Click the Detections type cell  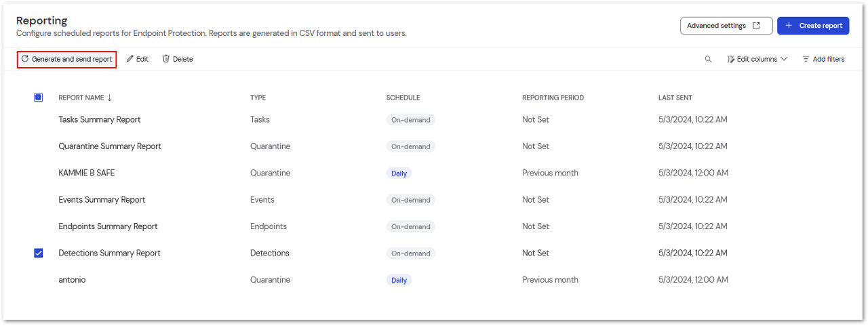tap(270, 253)
